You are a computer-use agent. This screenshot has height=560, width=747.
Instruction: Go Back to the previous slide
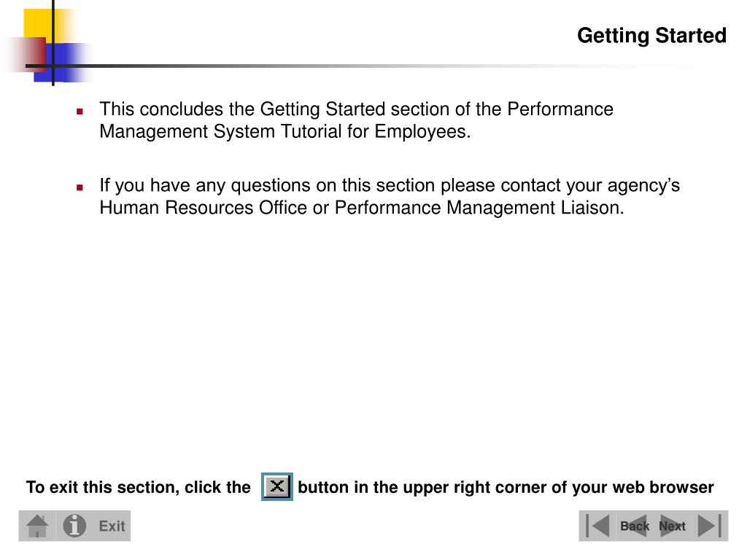634,526
